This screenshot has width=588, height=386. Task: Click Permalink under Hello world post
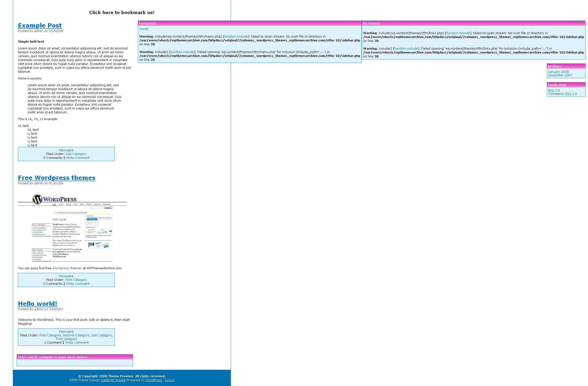(66, 332)
